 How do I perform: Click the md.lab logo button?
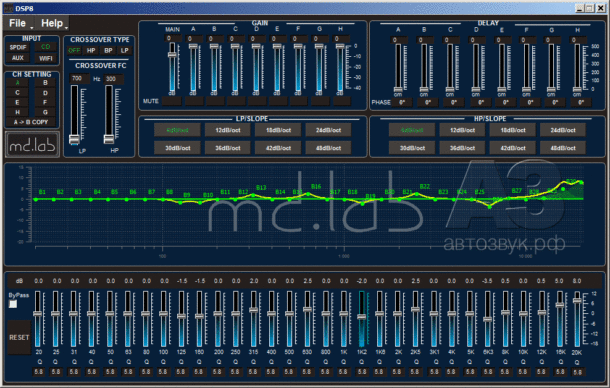pos(32,144)
